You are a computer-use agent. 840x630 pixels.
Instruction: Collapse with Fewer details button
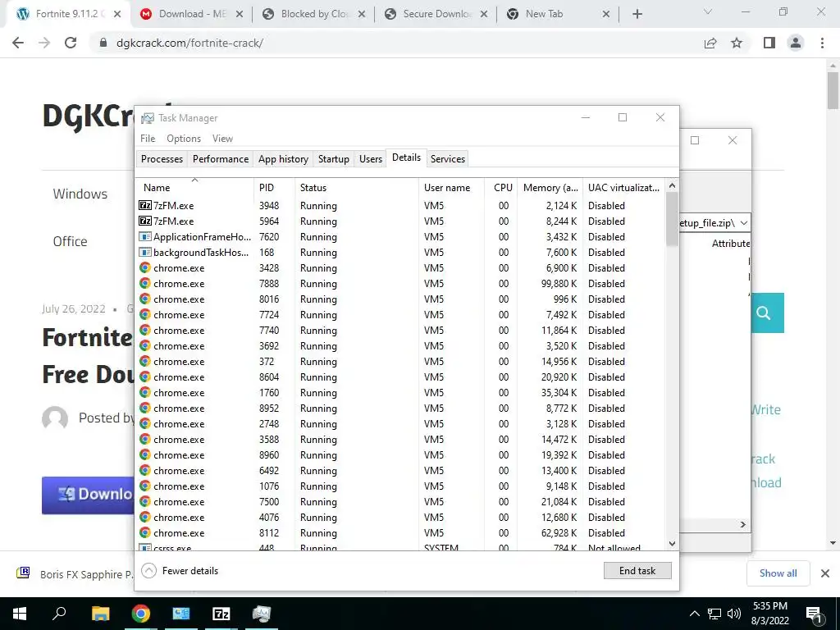pos(180,571)
